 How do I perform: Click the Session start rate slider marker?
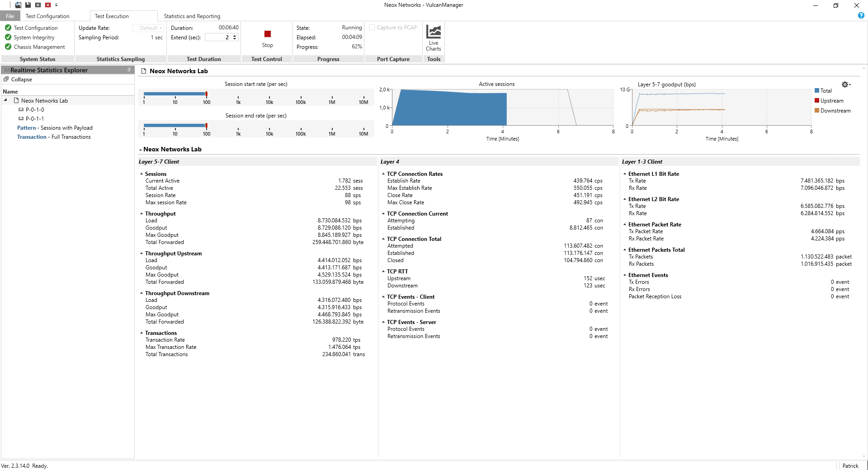pyautogui.click(x=207, y=94)
